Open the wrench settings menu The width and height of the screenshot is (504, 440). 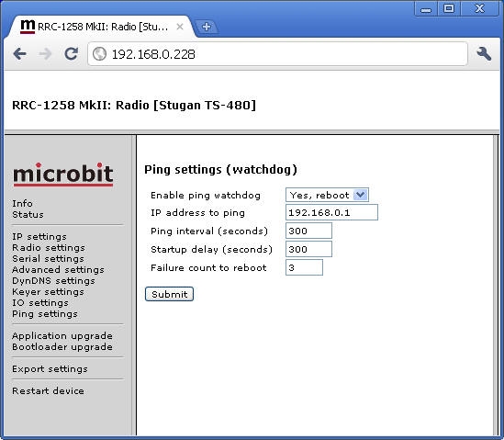point(484,53)
